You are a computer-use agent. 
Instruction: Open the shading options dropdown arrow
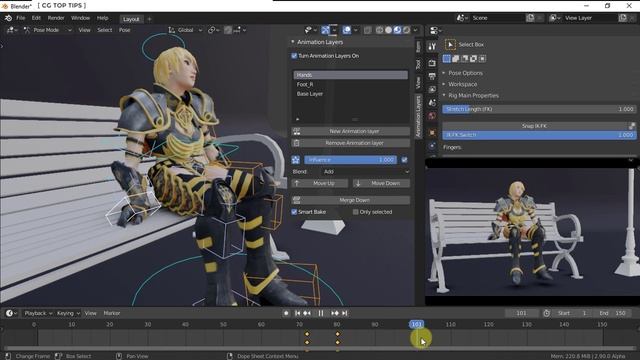416,30
